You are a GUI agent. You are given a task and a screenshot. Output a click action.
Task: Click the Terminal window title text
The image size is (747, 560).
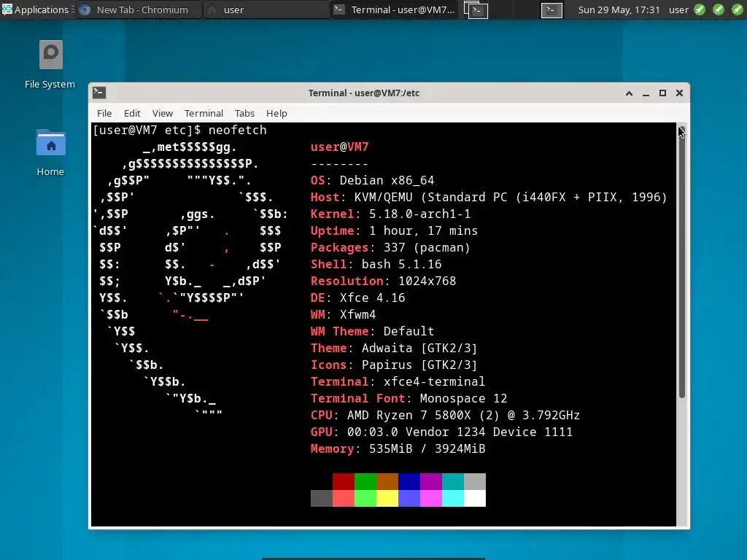pyautogui.click(x=364, y=93)
